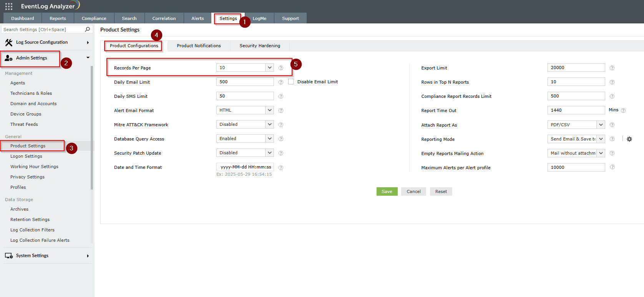644x297 pixels.
Task: Switch to the Security Hardening tab
Action: pyautogui.click(x=260, y=46)
